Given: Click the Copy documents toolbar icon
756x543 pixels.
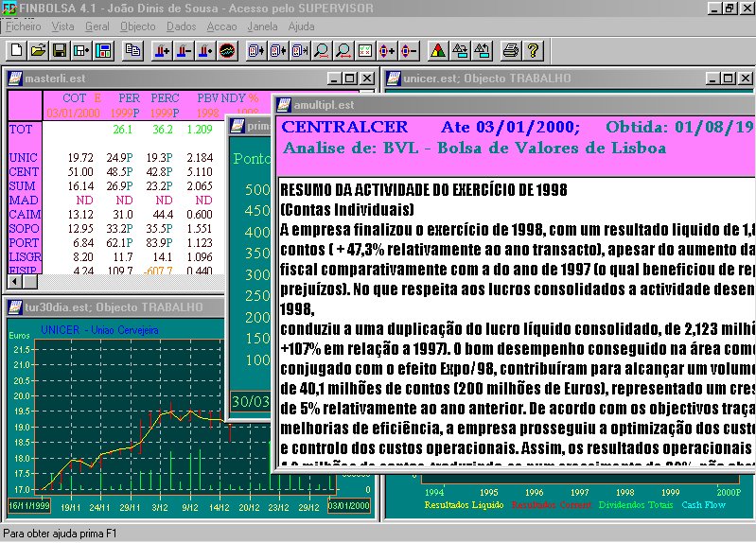Looking at the screenshot, I should (x=133, y=50).
